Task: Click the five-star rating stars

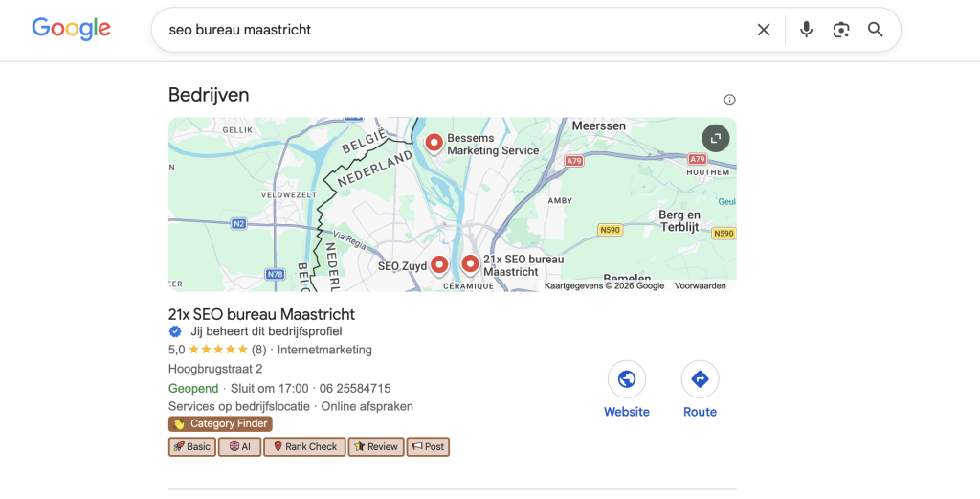Action: point(218,350)
